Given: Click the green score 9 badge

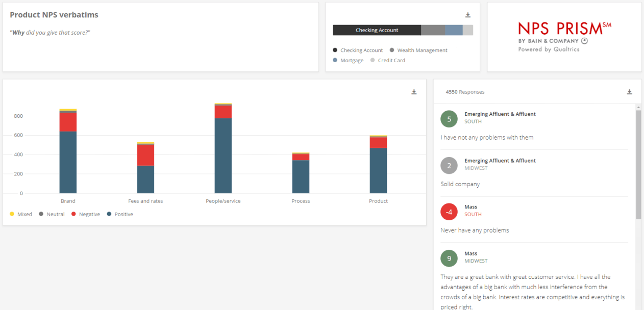Looking at the screenshot, I should 449,259.
